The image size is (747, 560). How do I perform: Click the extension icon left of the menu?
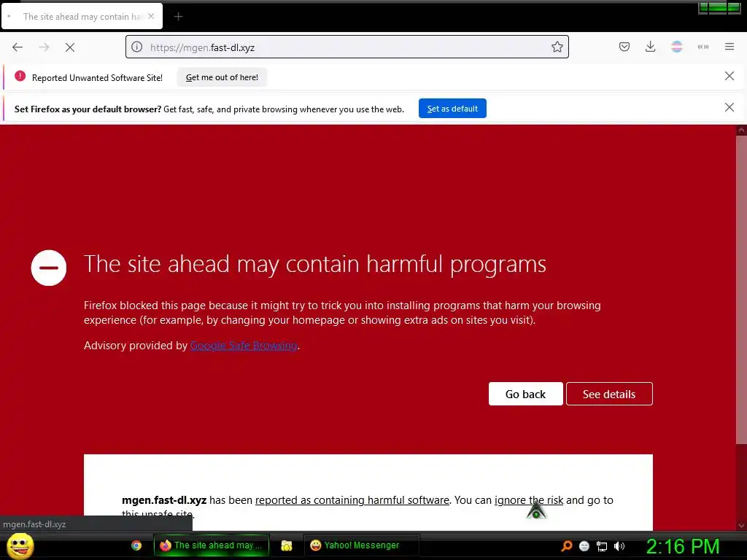click(x=703, y=47)
